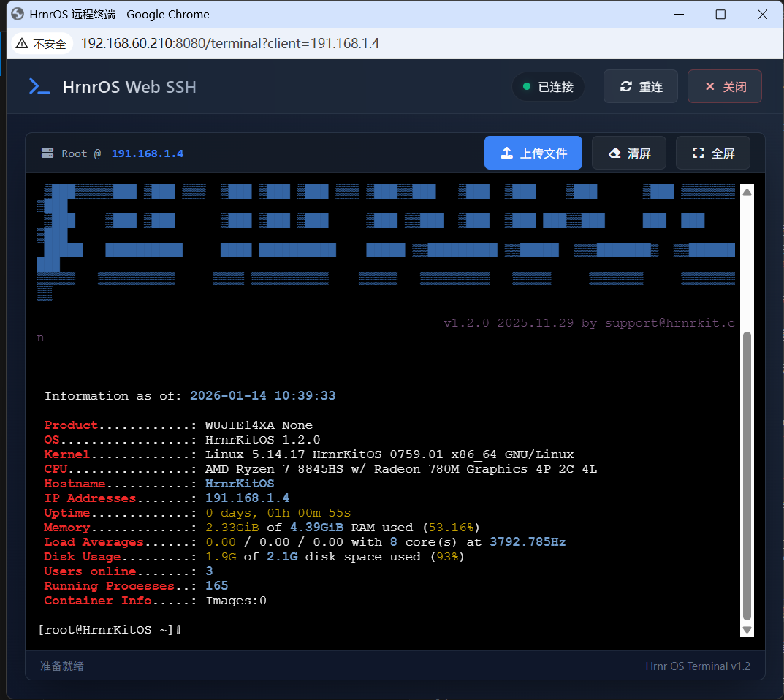Click the server icon beside Root @

coord(47,153)
